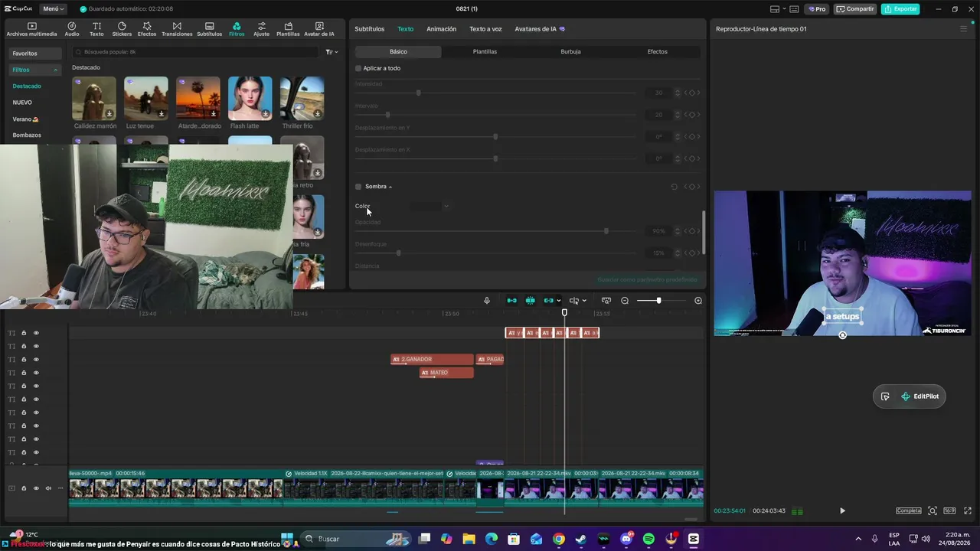Open the Archivos multimedia panel
The width and height of the screenshot is (980, 551).
tap(31, 29)
